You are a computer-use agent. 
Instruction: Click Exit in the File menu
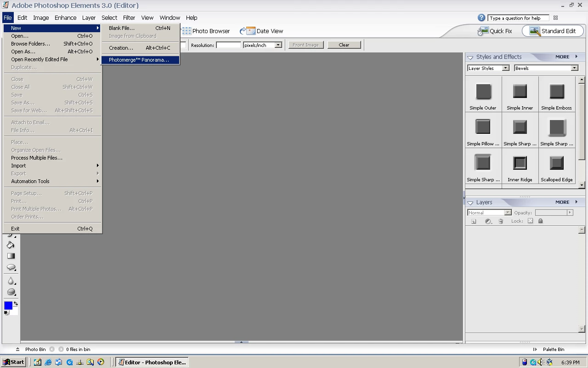tap(52, 229)
